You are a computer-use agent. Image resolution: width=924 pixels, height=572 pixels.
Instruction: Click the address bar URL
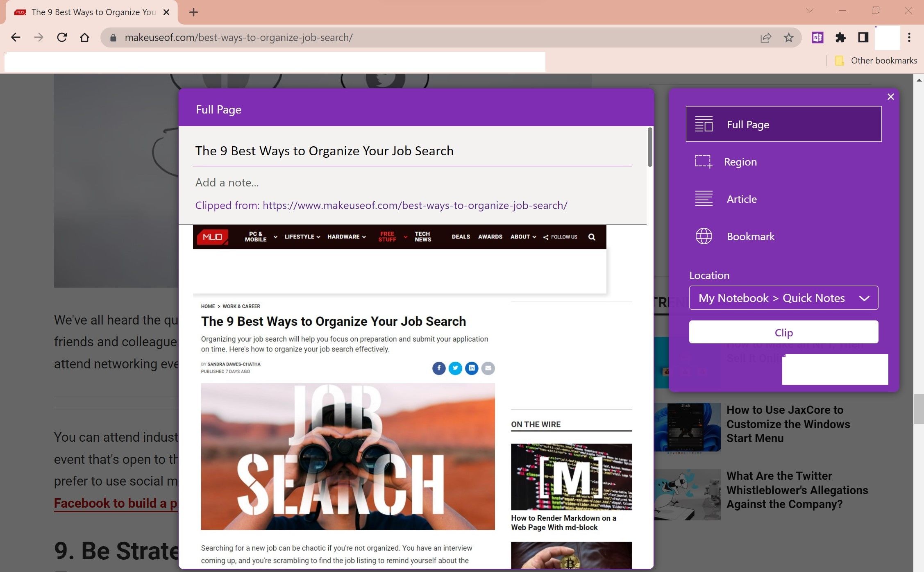click(x=238, y=38)
